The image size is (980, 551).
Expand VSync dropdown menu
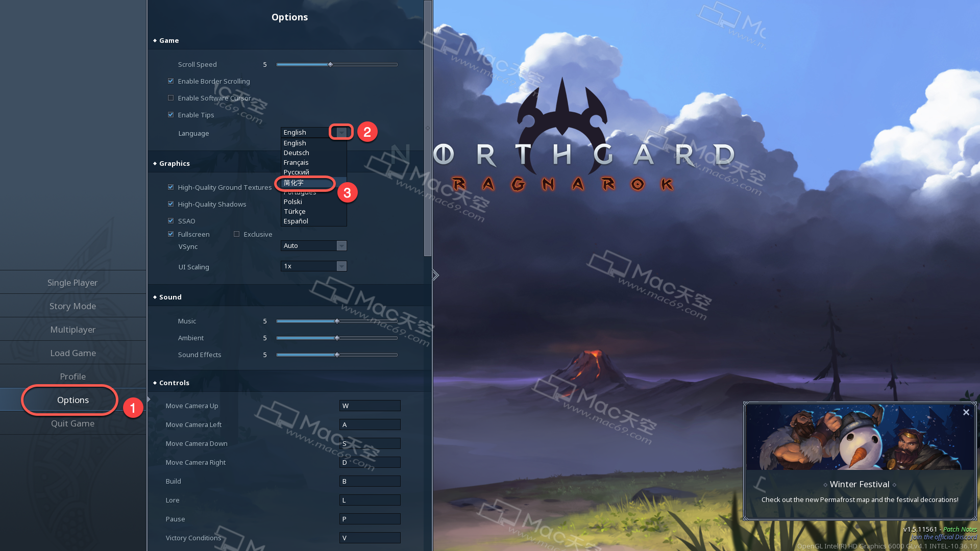coord(341,245)
